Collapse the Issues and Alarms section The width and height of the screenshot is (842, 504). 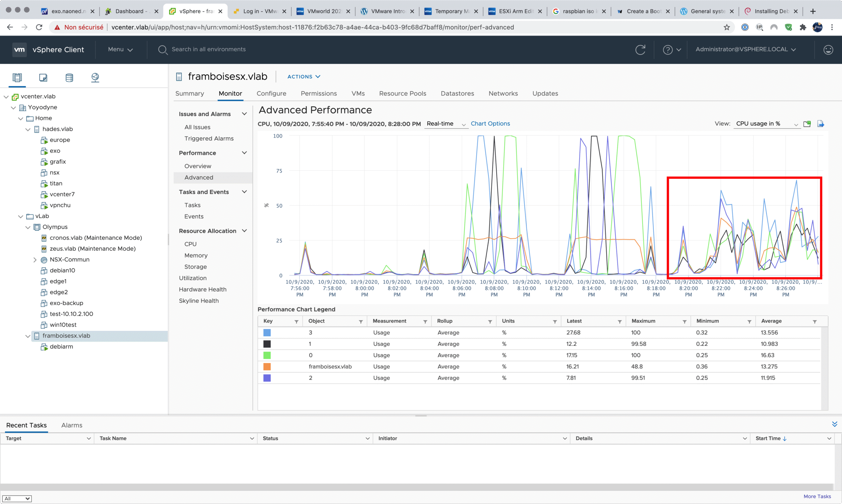click(244, 114)
